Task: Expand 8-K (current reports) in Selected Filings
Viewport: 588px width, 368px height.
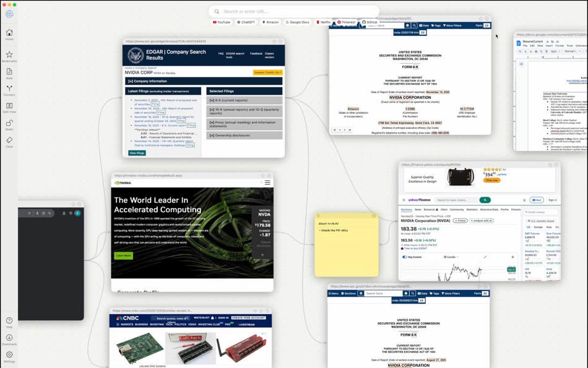Action: (x=244, y=100)
